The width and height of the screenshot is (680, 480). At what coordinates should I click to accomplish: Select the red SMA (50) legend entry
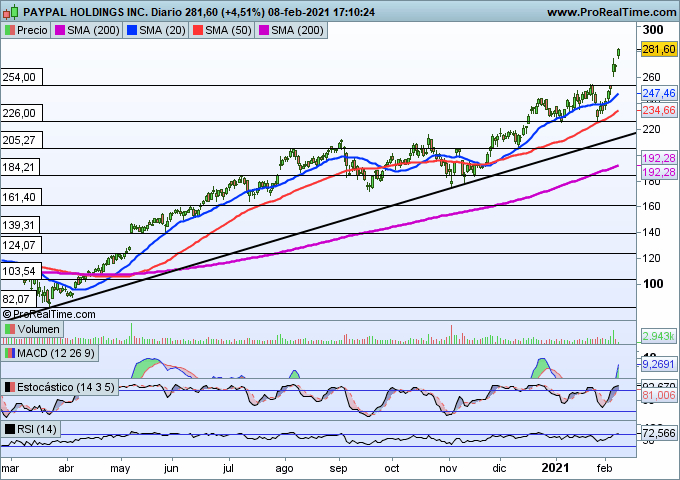[x=222, y=30]
